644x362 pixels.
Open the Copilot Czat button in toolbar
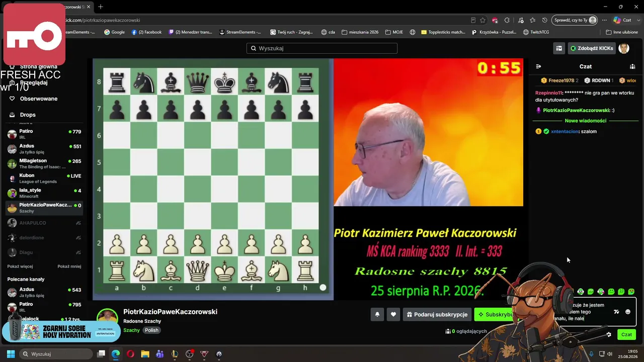pyautogui.click(x=622, y=20)
